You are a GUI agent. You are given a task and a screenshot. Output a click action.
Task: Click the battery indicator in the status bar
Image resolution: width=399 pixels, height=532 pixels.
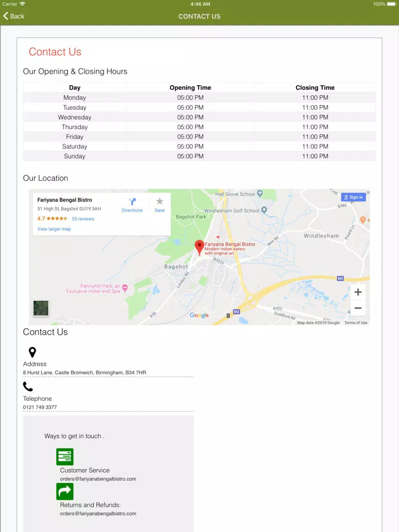coord(391,4)
